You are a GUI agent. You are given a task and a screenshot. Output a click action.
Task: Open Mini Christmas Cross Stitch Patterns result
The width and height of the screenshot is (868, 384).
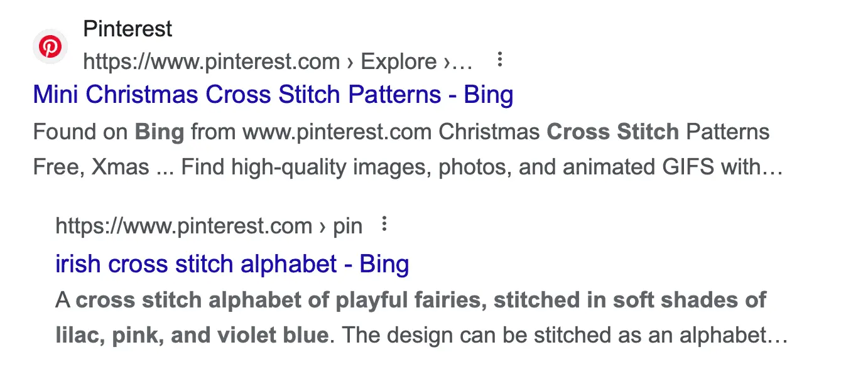[x=273, y=95]
